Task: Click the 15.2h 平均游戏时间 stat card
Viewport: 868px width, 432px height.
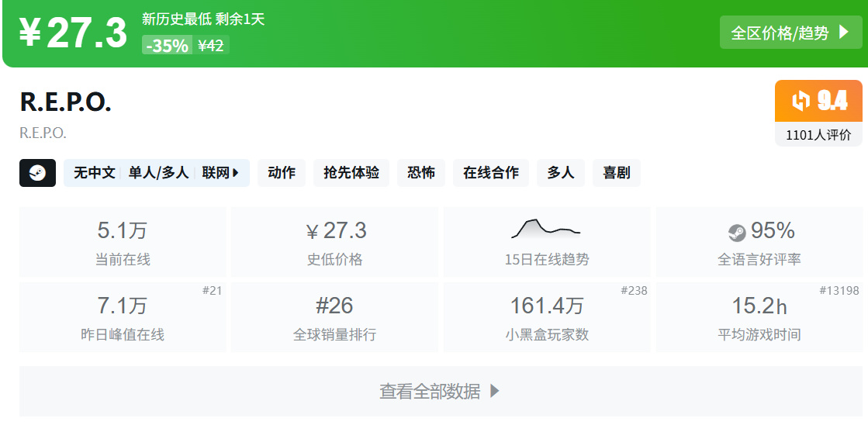Action: coord(759,317)
